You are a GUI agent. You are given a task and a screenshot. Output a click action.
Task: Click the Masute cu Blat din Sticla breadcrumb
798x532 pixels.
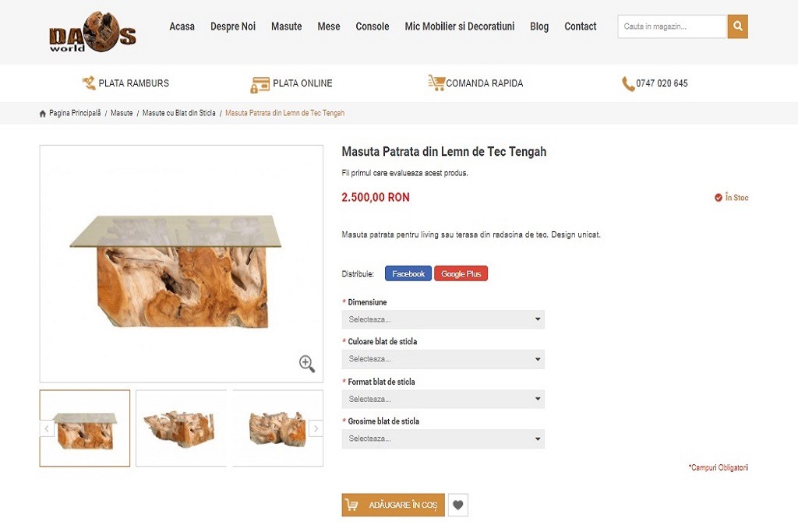178,114
